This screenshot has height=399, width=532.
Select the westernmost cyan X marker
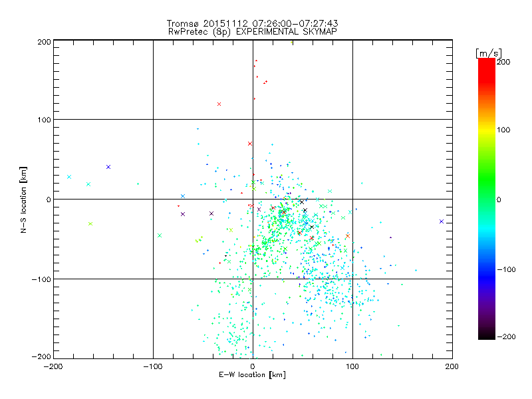pos(69,177)
